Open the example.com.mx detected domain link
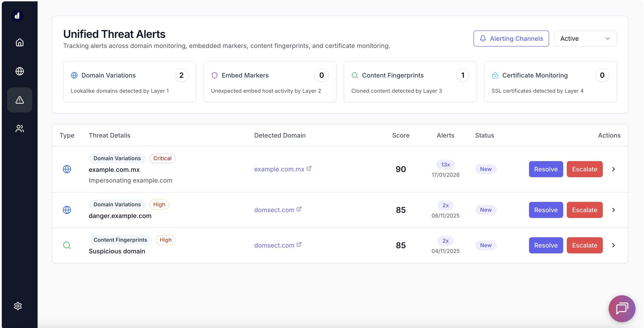The image size is (644, 328). coord(279,169)
